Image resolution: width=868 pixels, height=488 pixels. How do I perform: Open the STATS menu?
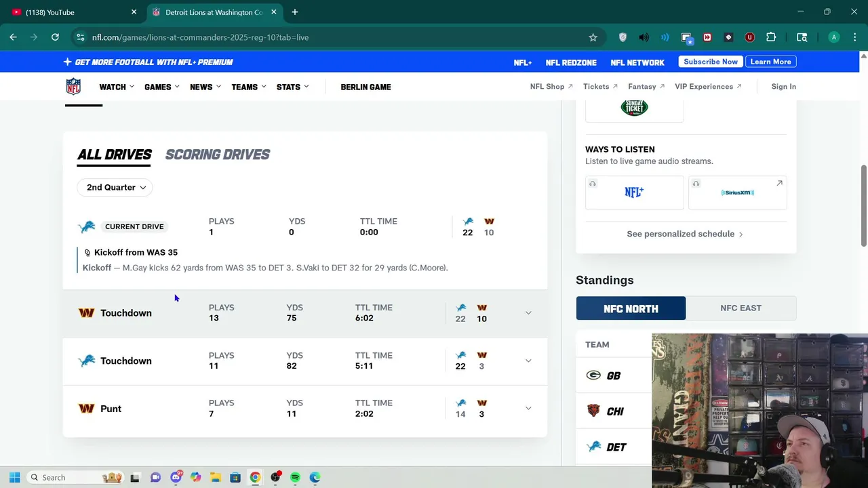[x=292, y=87]
